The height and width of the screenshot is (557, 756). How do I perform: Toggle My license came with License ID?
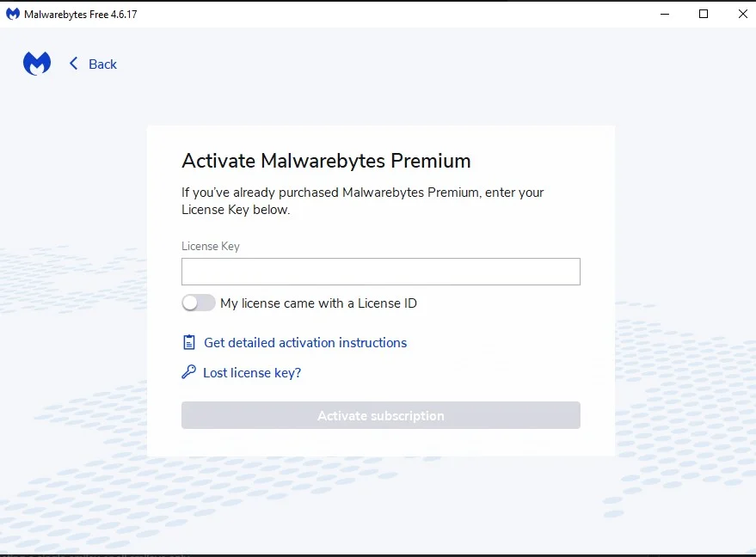coord(198,303)
